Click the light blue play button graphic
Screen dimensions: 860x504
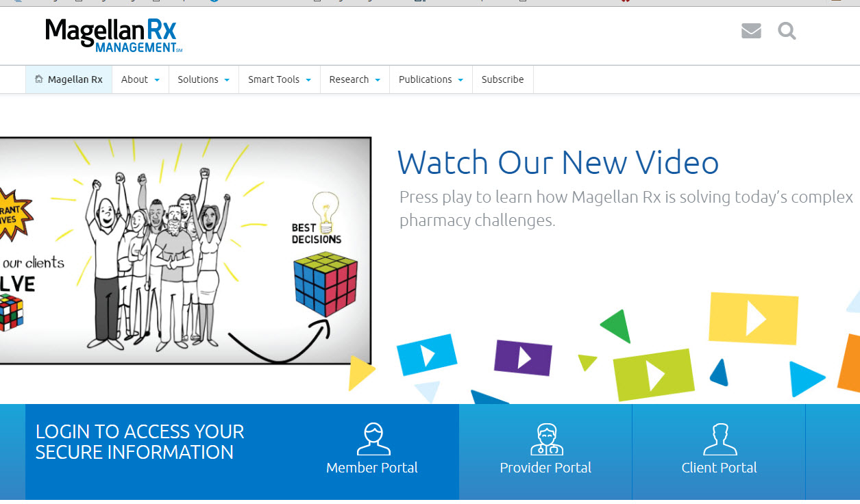[x=427, y=355]
